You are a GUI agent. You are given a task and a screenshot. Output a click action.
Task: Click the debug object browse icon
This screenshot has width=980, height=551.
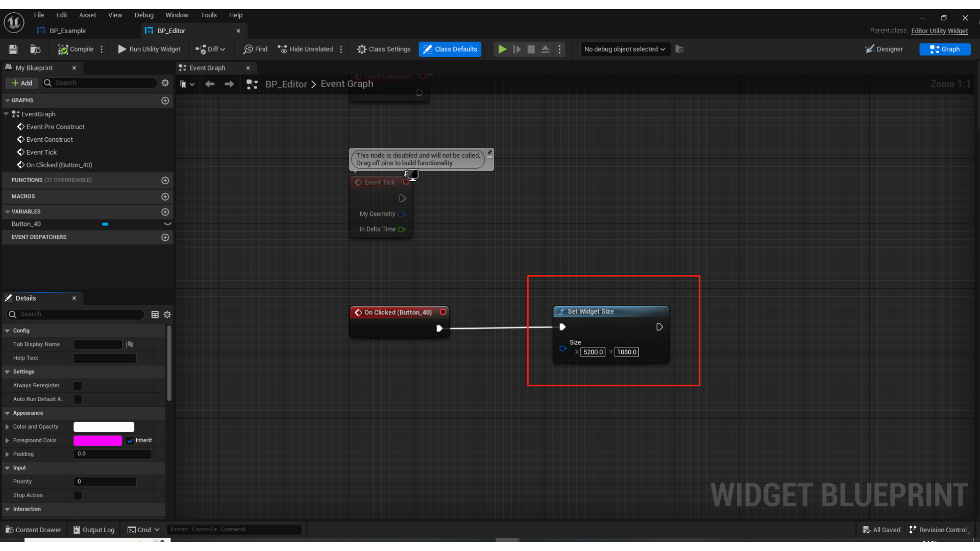pyautogui.click(x=679, y=49)
